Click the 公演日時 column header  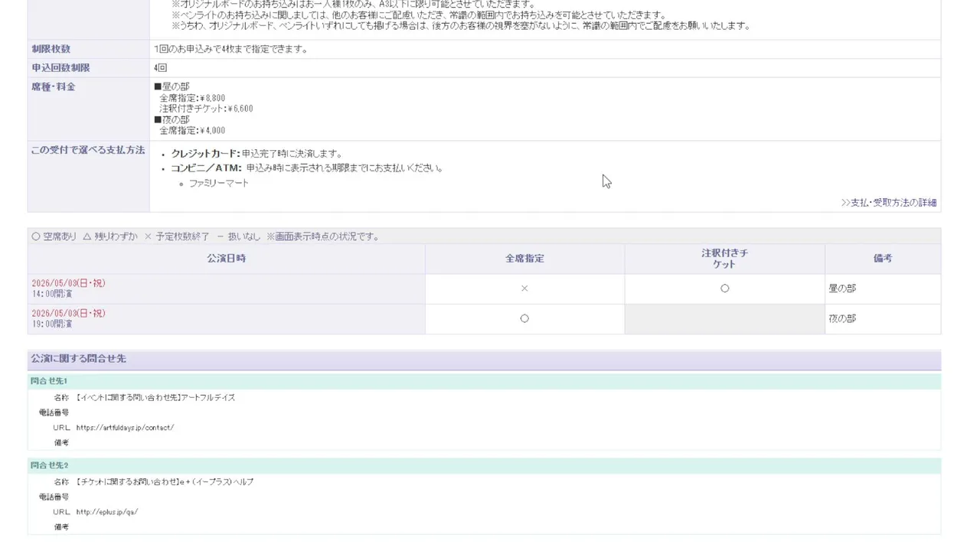(x=227, y=259)
